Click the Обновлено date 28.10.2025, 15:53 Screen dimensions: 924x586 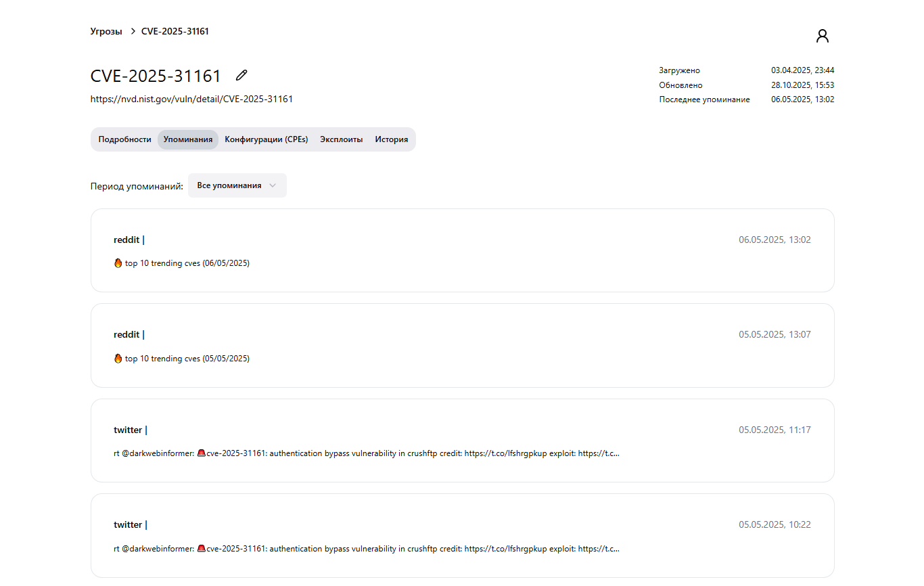[x=803, y=85]
